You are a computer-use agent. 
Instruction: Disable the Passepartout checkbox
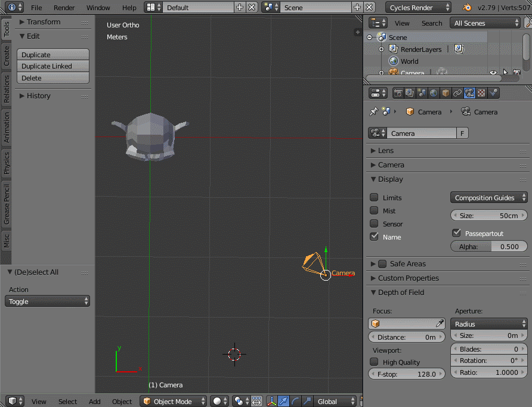coord(456,233)
